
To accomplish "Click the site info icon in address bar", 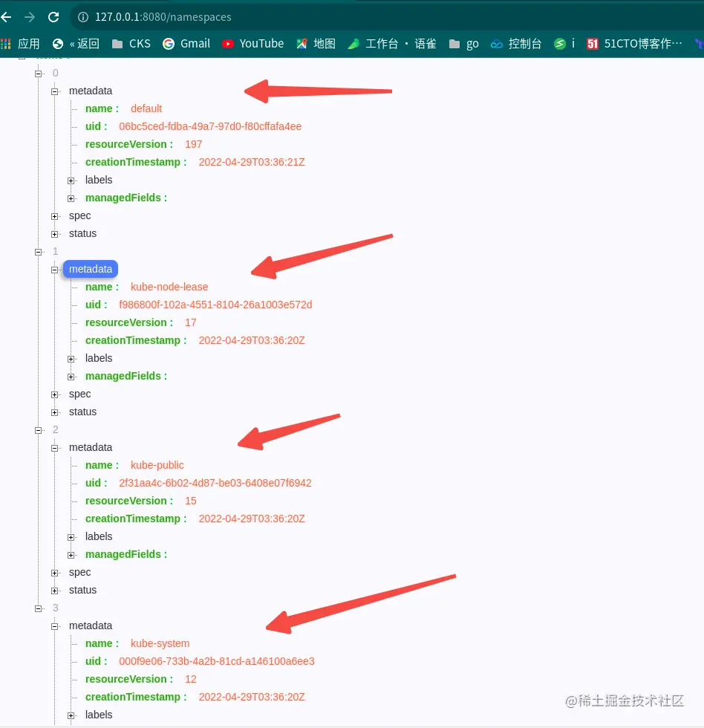I will pos(83,17).
